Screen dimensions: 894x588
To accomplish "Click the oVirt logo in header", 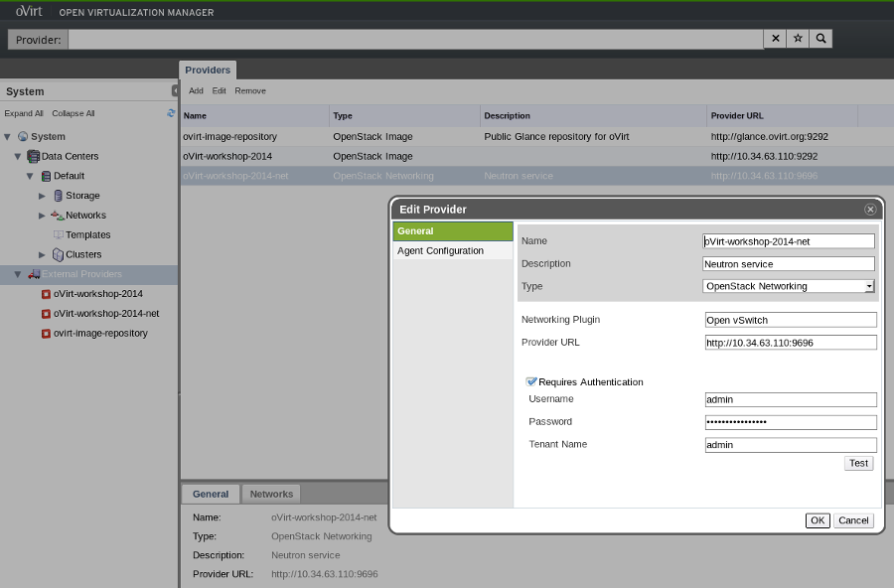I will (29, 11).
